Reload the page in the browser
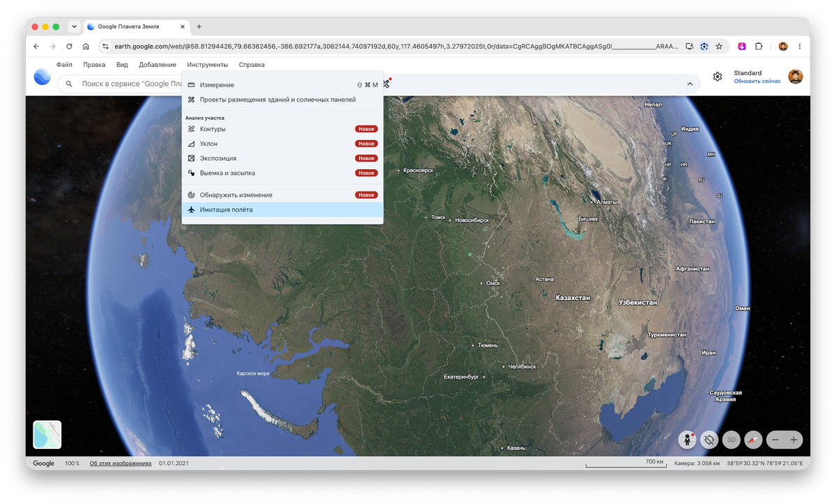The image size is (836, 504). (x=69, y=47)
